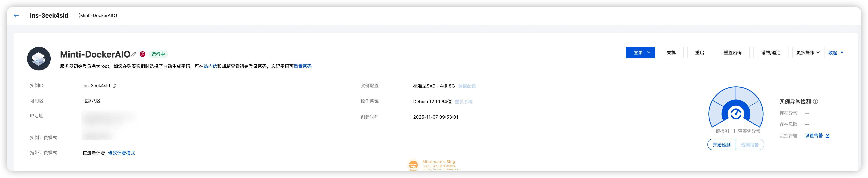Expand the 更多操作 dropdown
Viewport: 868px width, 178px height.
coord(808,52)
